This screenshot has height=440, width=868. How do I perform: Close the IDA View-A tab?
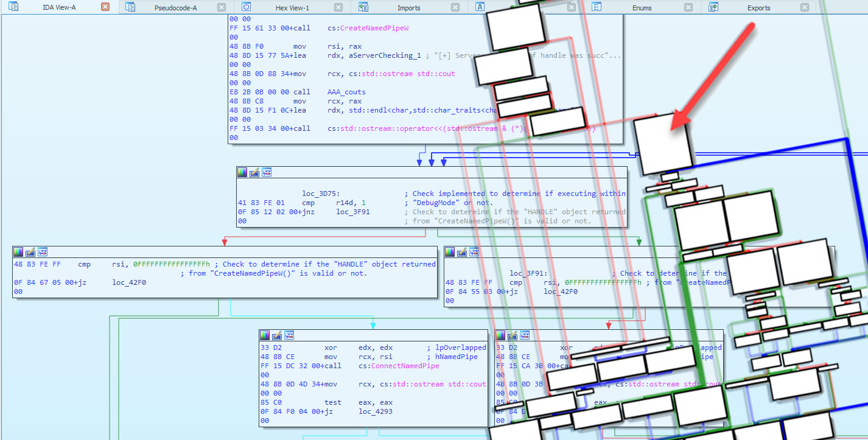click(105, 7)
